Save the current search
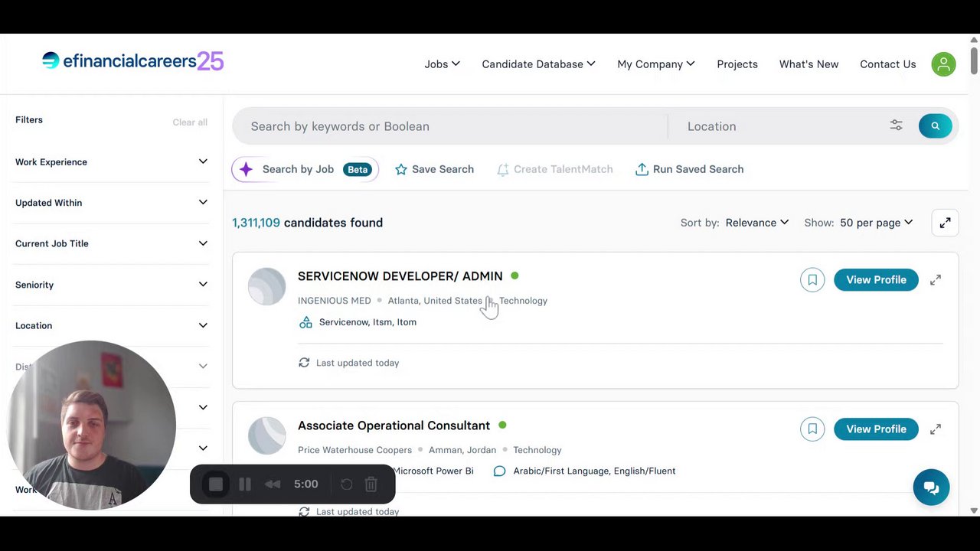 [x=434, y=169]
